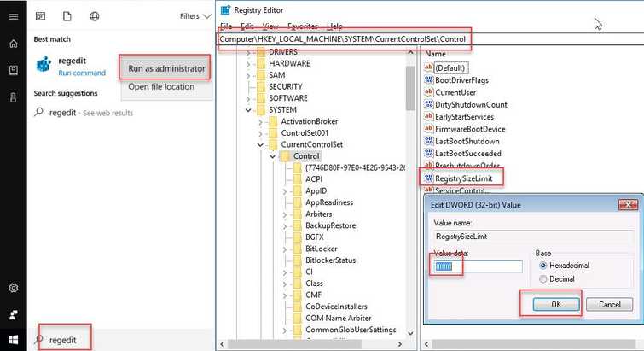The image size is (644, 351).
Task: Open the View menu in Registry Editor
Action: pyautogui.click(x=270, y=26)
